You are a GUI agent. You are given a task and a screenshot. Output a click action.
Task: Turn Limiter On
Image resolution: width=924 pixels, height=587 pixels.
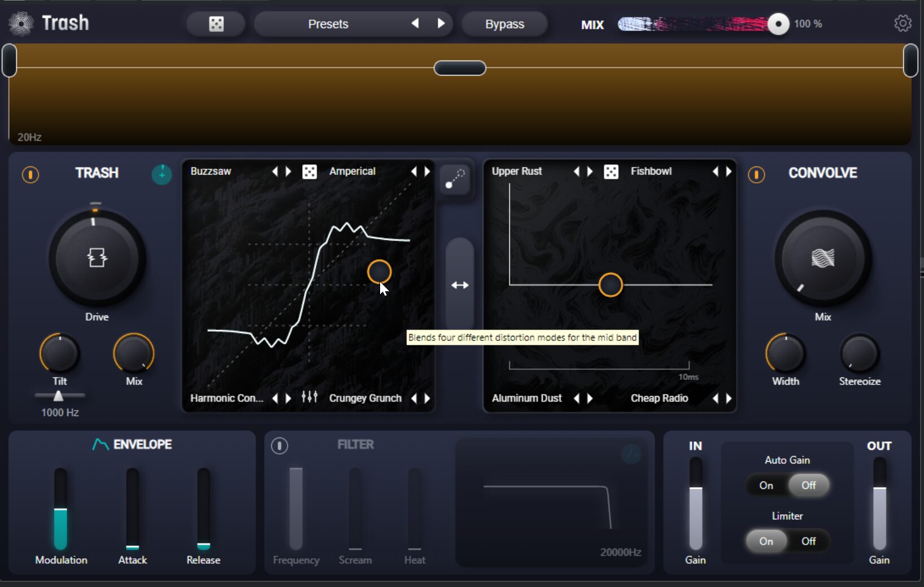[x=766, y=541]
